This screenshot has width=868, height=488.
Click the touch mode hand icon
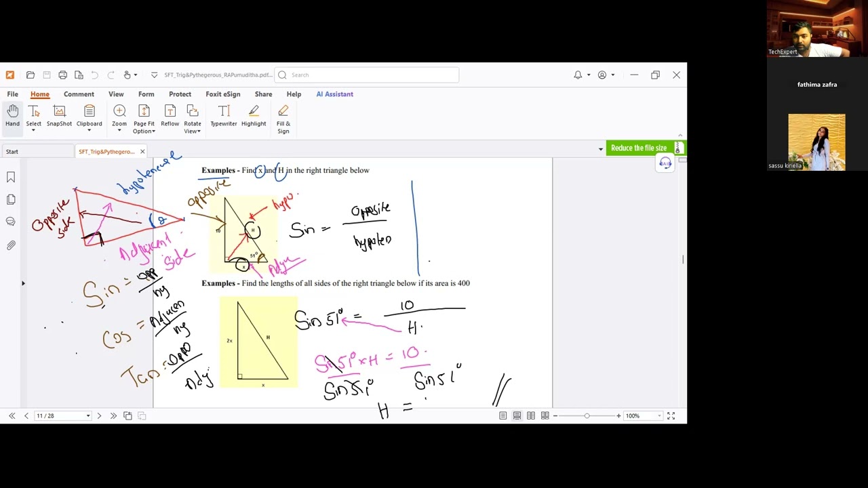click(x=126, y=75)
